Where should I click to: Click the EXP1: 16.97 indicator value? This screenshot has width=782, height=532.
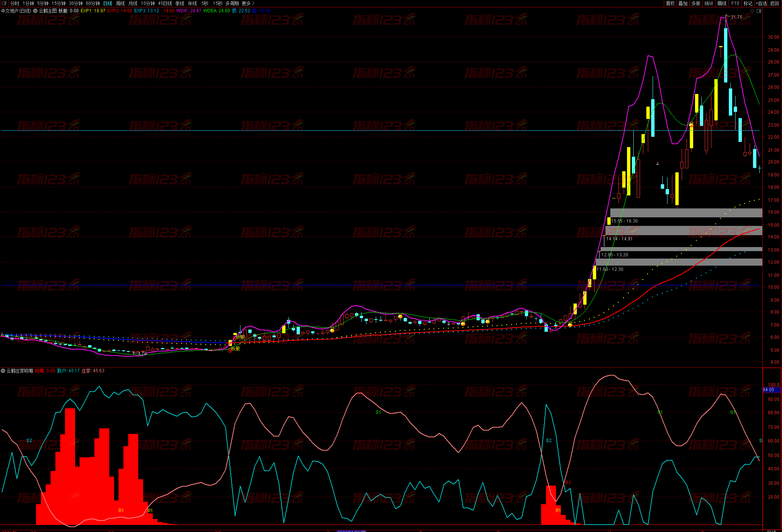point(93,11)
